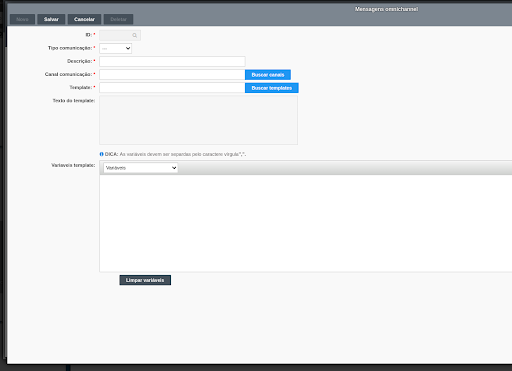Click the Buscar templates button
Screen dimensions: 512x371
pyautogui.click(x=272, y=88)
